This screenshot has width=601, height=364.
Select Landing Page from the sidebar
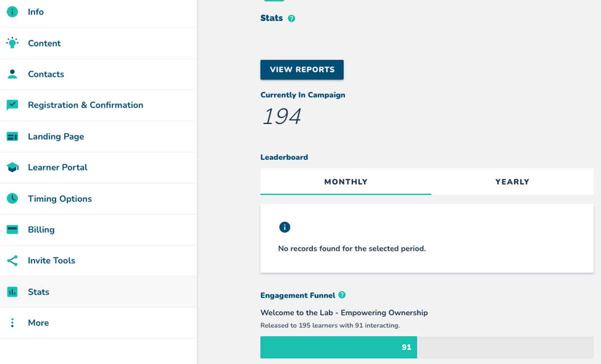[x=99, y=136]
